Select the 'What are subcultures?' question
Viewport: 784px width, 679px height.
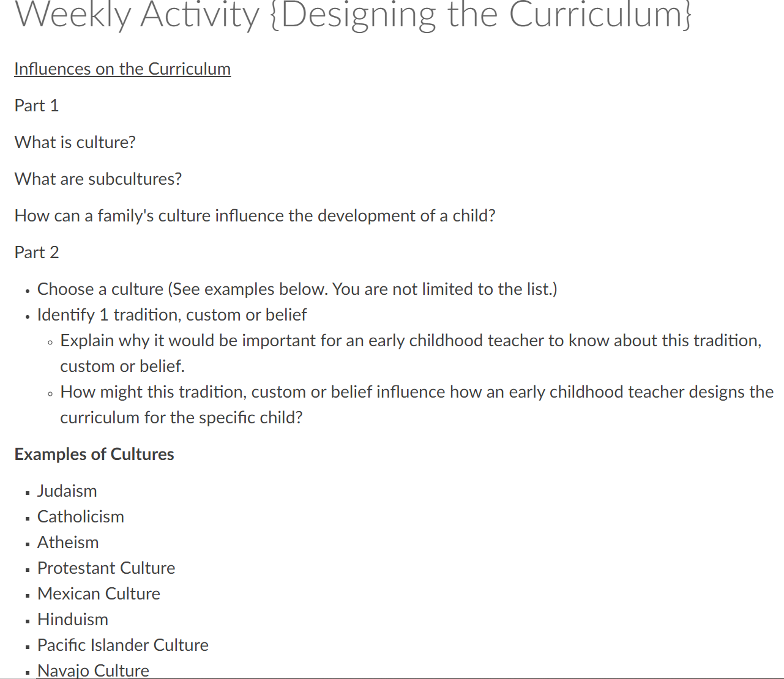click(x=99, y=179)
